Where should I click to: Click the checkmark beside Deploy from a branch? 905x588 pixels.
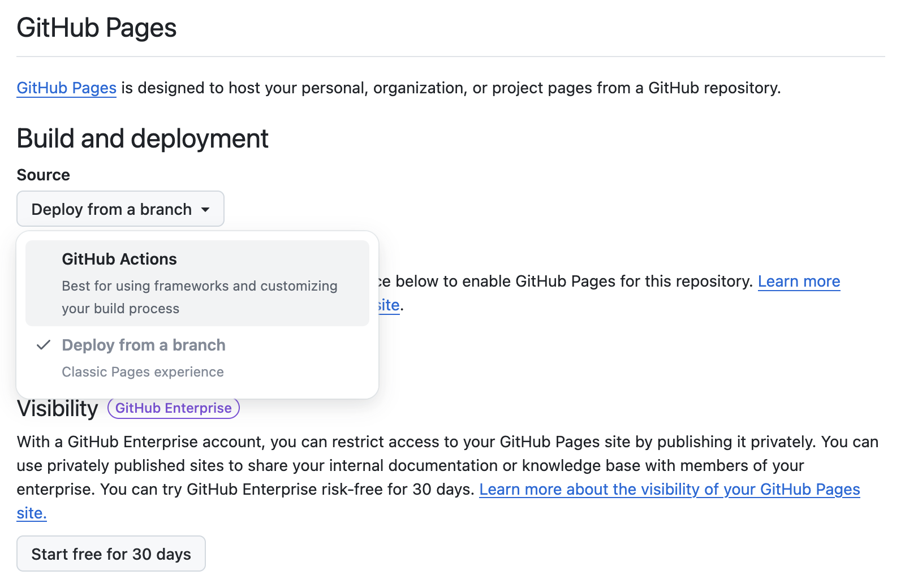[x=43, y=345]
